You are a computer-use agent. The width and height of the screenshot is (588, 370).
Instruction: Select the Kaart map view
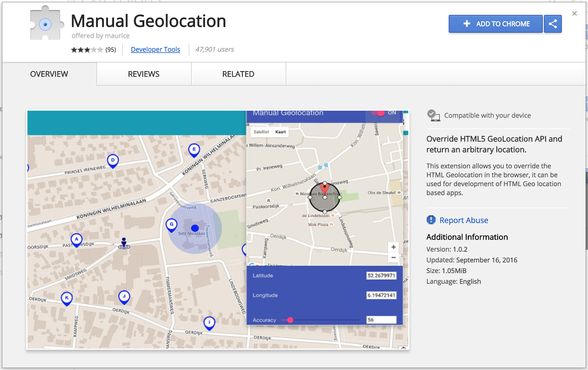280,132
